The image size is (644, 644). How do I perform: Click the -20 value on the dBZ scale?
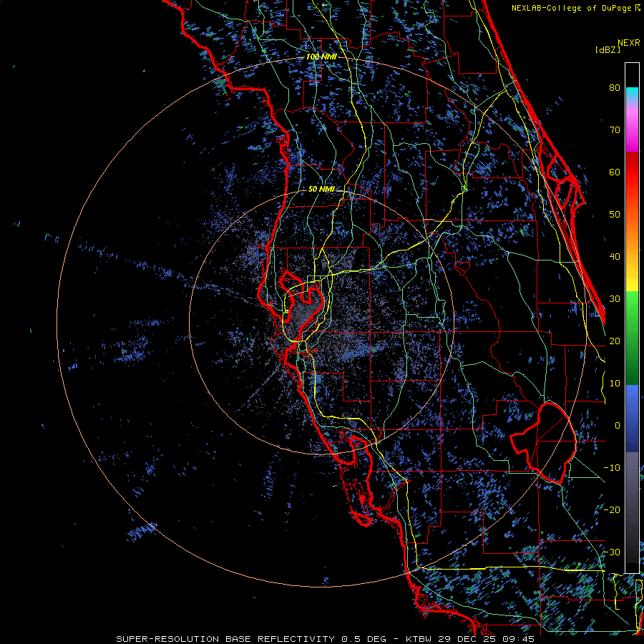(612, 509)
